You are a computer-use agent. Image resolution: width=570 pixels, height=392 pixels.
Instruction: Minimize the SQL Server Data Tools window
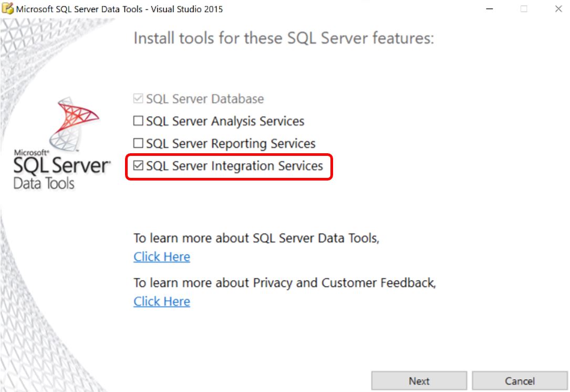point(490,9)
